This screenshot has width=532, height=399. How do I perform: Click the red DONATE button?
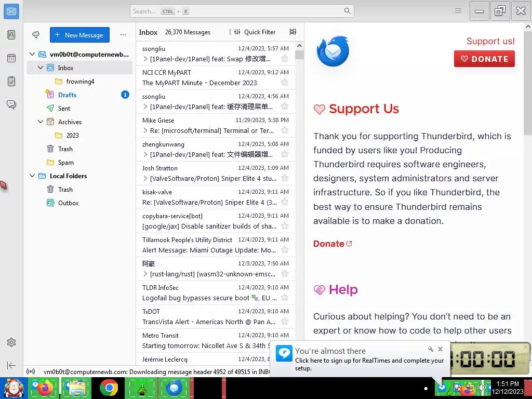click(x=484, y=59)
